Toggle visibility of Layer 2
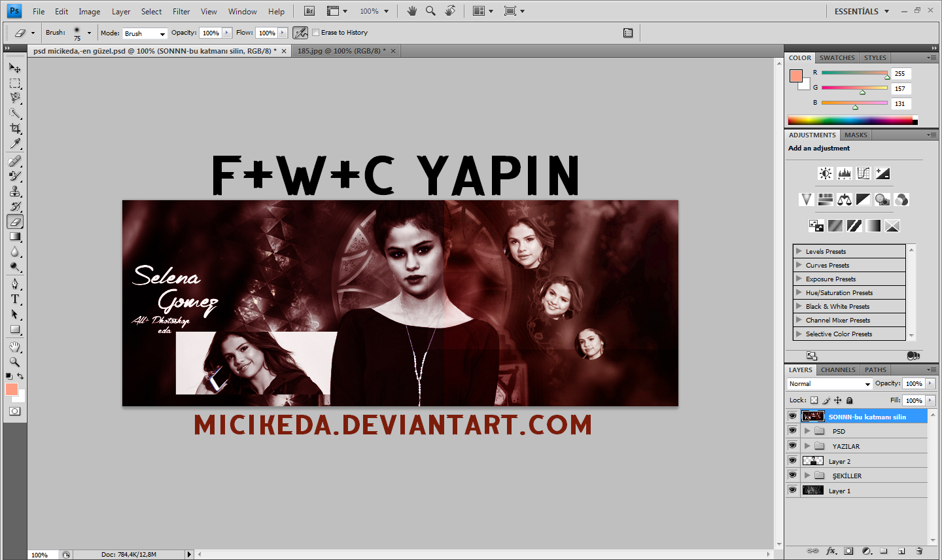Screen dimensions: 942x560 click(x=792, y=461)
